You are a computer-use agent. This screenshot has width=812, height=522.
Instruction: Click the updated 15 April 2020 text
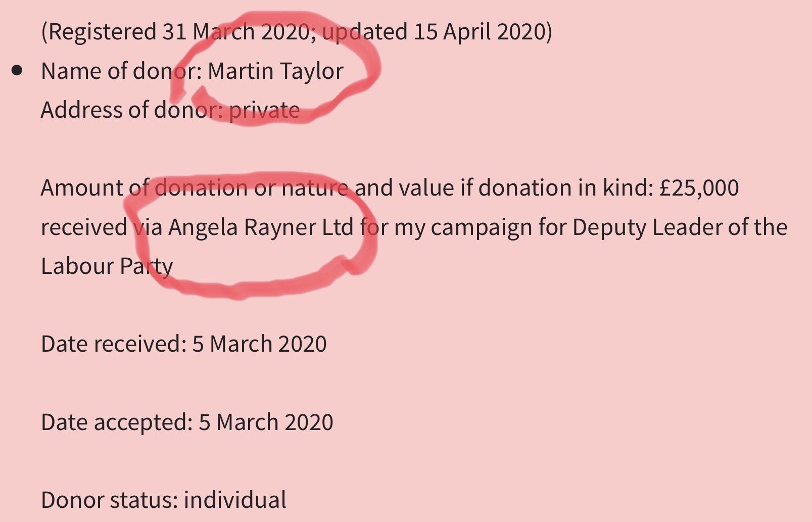pos(434,32)
